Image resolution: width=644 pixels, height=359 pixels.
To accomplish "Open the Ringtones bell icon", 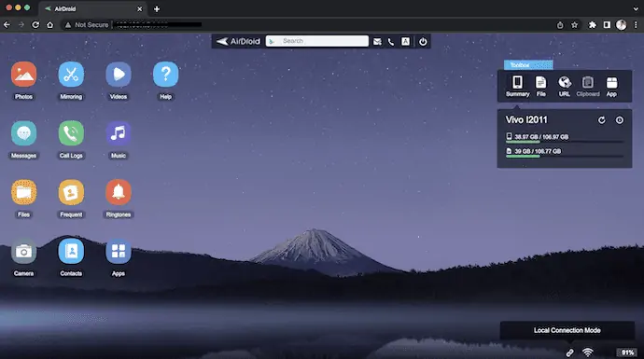I will point(119,192).
